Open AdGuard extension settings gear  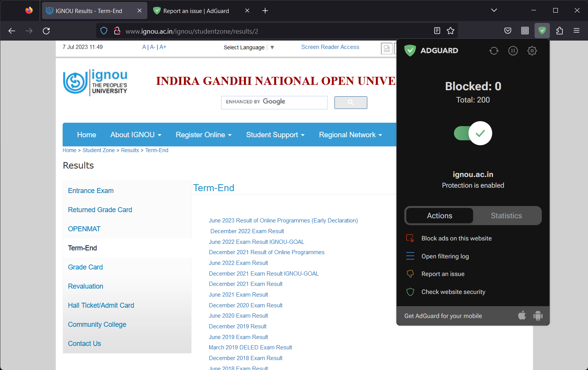pos(532,50)
